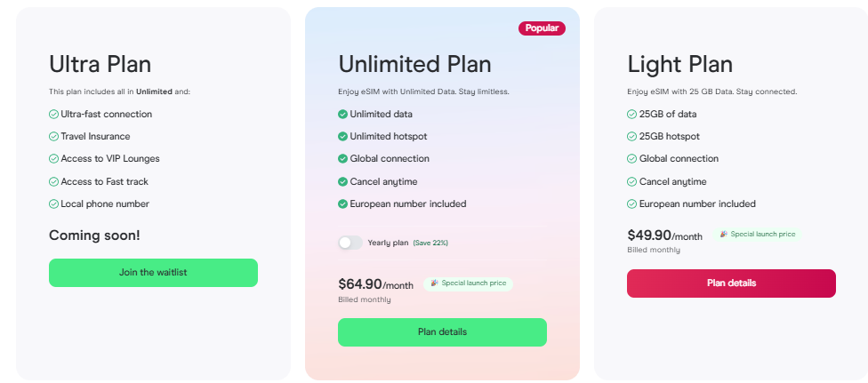Screen dimensions: 868x383
Task: Click check icon beside 25GB of data
Action: (x=631, y=114)
